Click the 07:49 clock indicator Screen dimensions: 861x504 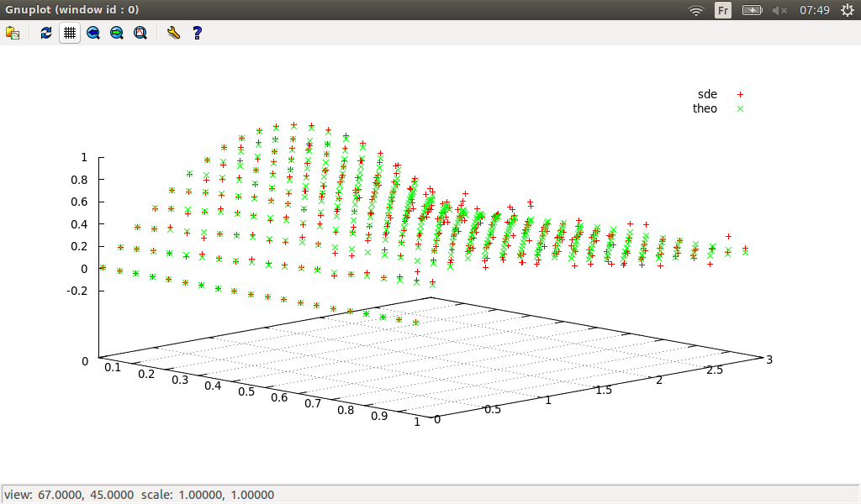pos(815,10)
